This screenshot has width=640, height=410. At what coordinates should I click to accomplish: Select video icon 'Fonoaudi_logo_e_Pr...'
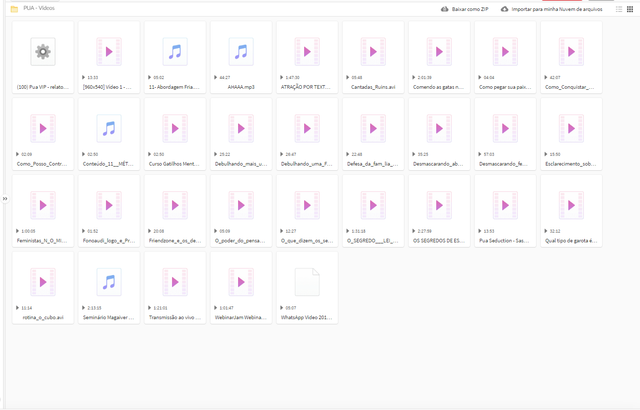(x=109, y=205)
